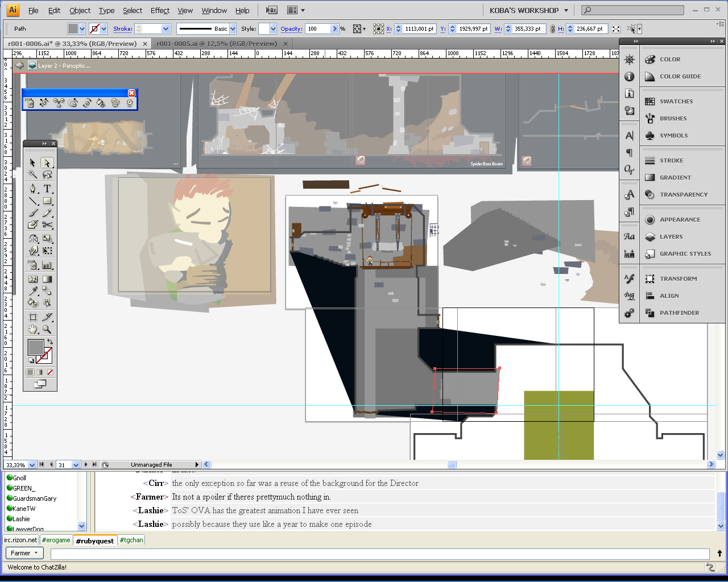Activate the Magic Wand tool
Viewport: 728px width, 582px height.
click(33, 174)
